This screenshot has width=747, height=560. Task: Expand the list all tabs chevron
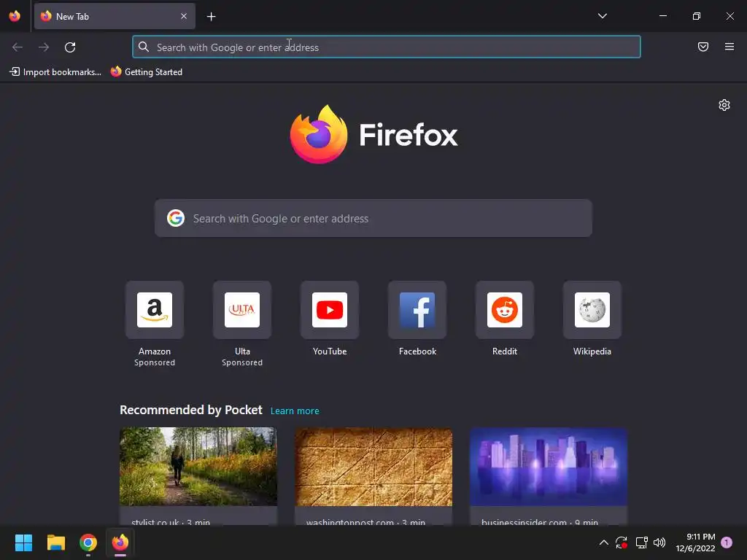pyautogui.click(x=602, y=16)
